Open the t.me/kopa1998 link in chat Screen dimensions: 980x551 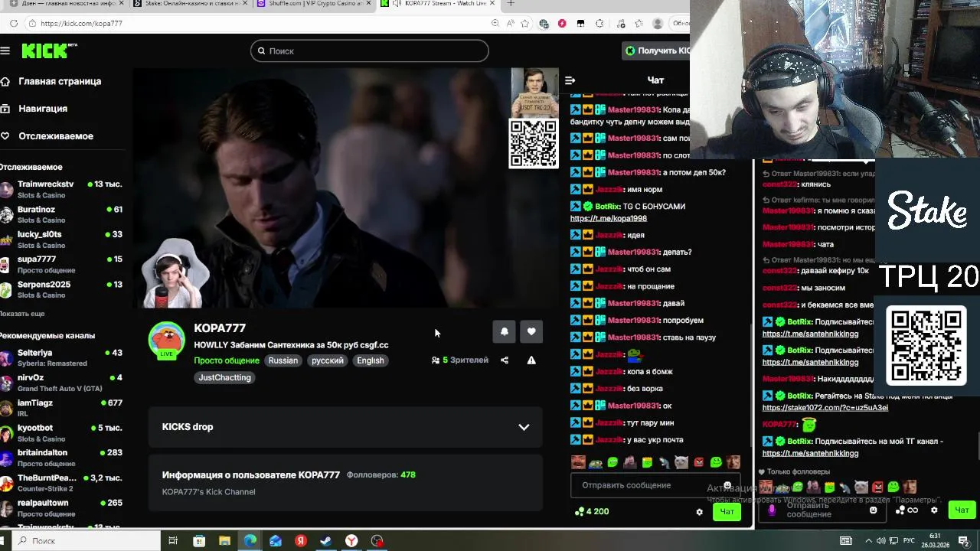click(x=609, y=219)
